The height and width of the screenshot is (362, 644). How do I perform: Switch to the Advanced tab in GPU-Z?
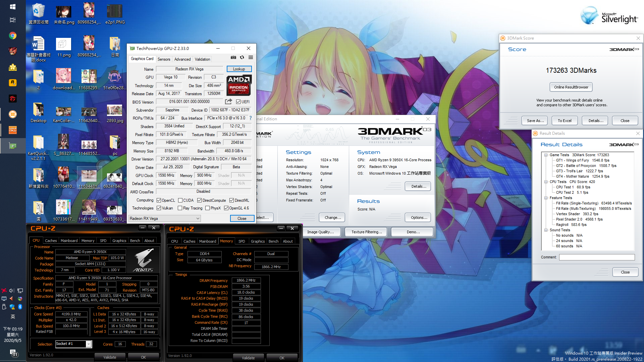tap(182, 59)
